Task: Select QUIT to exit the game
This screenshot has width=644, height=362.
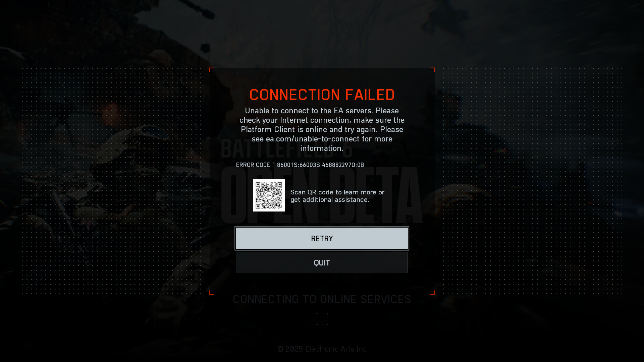Action: coord(322,262)
